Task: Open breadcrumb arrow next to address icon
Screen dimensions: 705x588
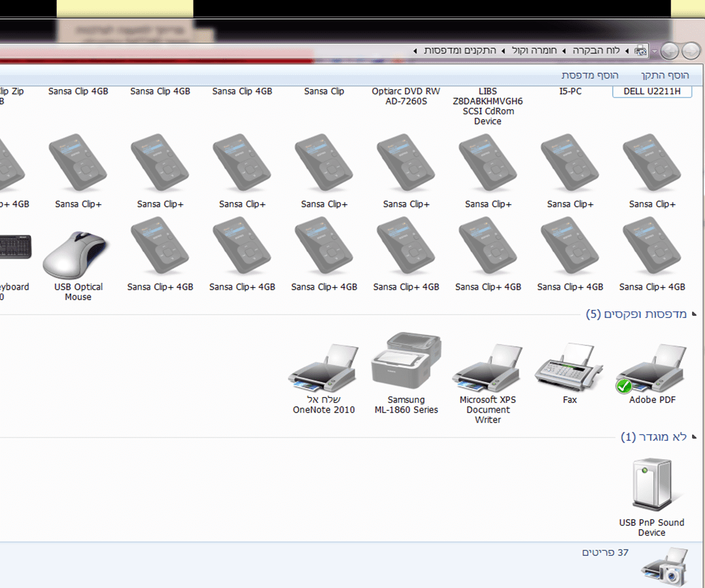Action: 627,51
